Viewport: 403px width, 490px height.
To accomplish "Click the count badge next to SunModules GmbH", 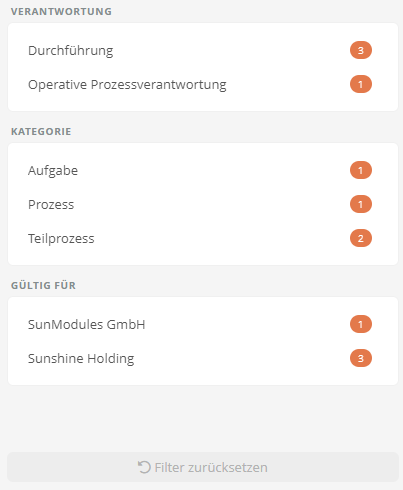I will click(x=361, y=324).
